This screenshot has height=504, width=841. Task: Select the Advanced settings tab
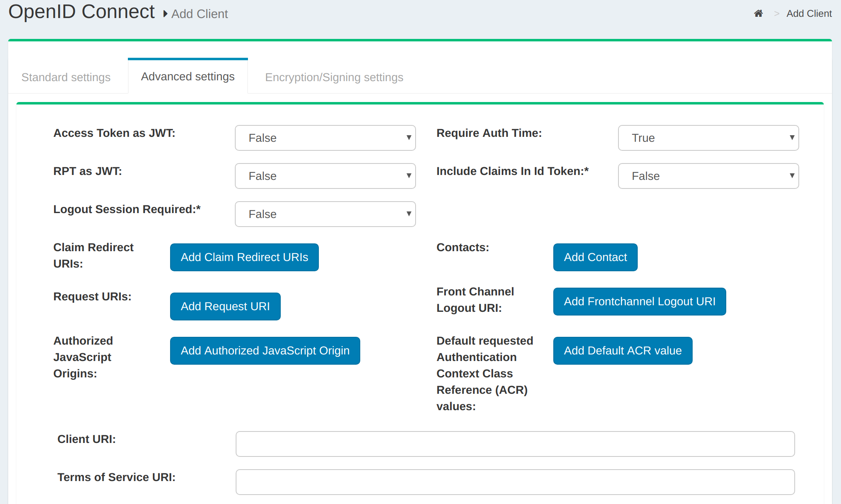pyautogui.click(x=188, y=76)
